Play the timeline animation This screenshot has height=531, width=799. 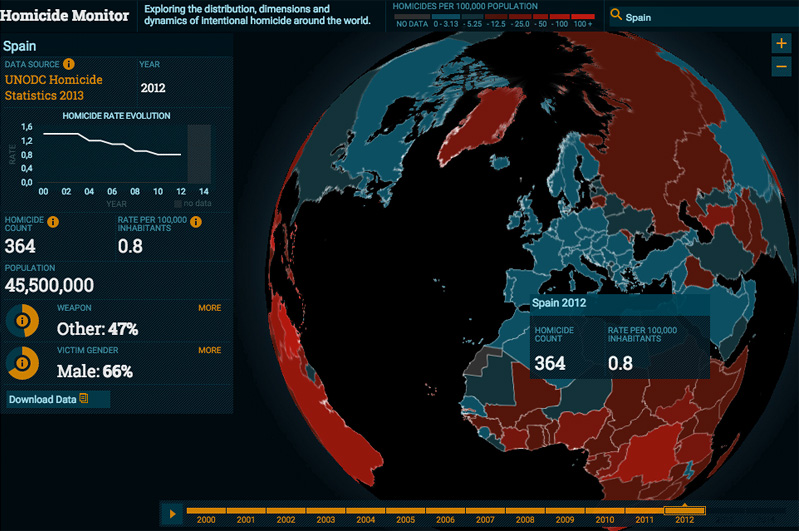coord(172,514)
